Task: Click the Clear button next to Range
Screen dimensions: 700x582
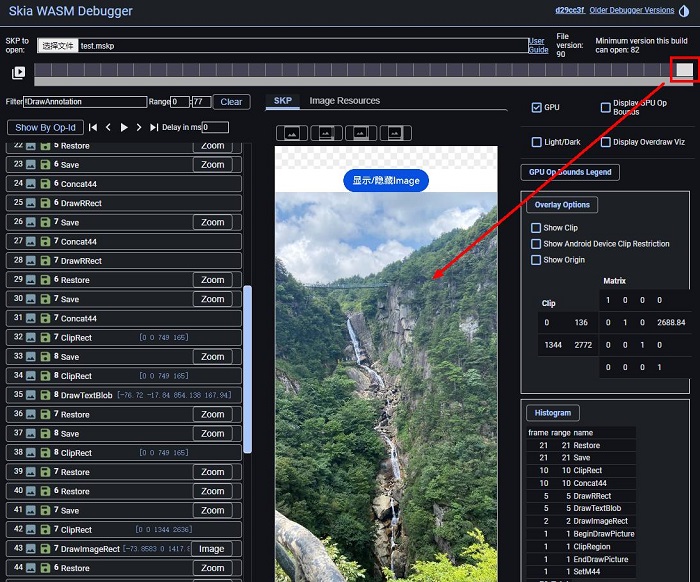Action: [x=231, y=102]
